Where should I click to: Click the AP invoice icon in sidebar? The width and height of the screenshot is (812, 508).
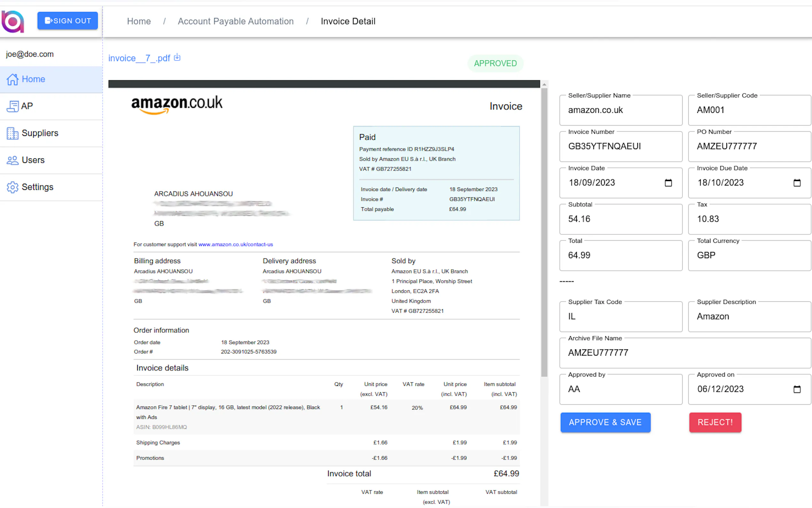tap(12, 107)
